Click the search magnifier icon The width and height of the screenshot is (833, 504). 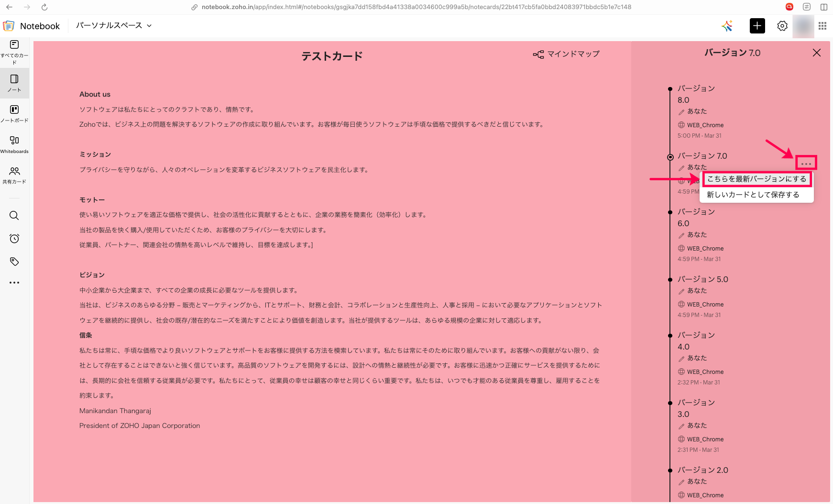14,216
